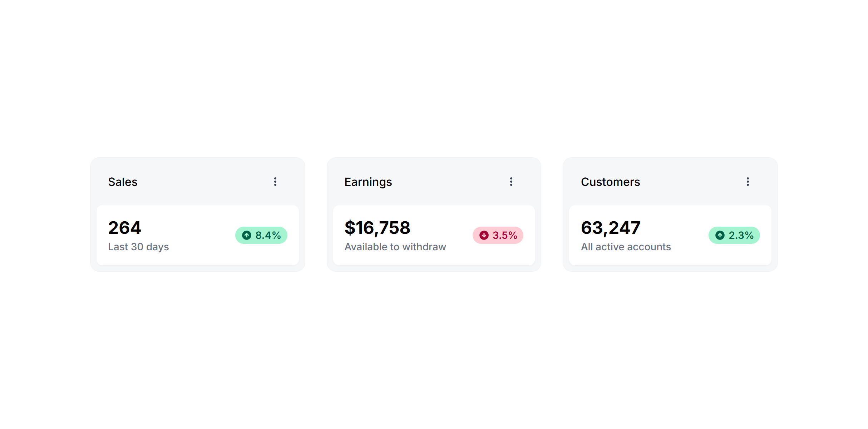Select the 264 sales figure
The image size is (868, 429).
[125, 228]
